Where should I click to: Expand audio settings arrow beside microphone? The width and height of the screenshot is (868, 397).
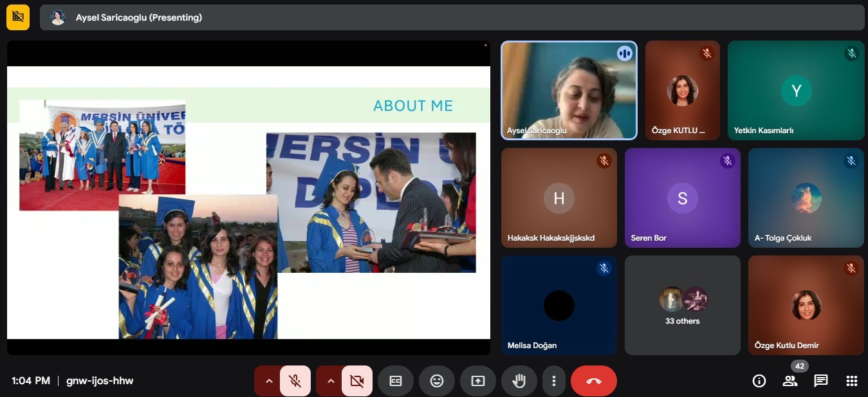click(x=269, y=381)
